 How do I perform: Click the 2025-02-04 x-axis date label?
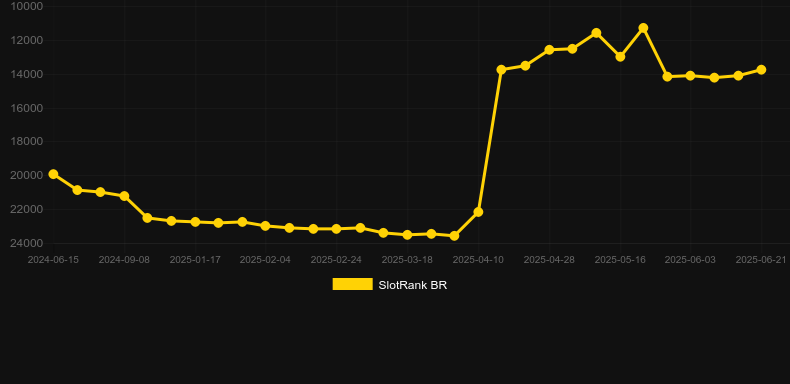click(x=266, y=260)
